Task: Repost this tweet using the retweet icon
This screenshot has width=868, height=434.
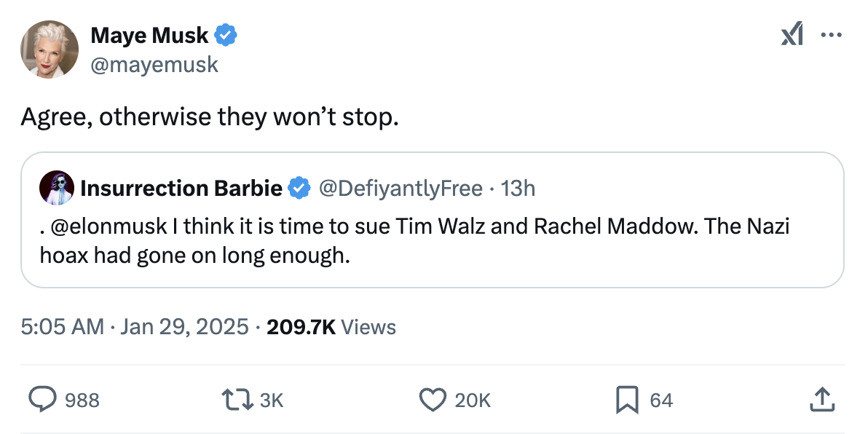Action: [240, 399]
